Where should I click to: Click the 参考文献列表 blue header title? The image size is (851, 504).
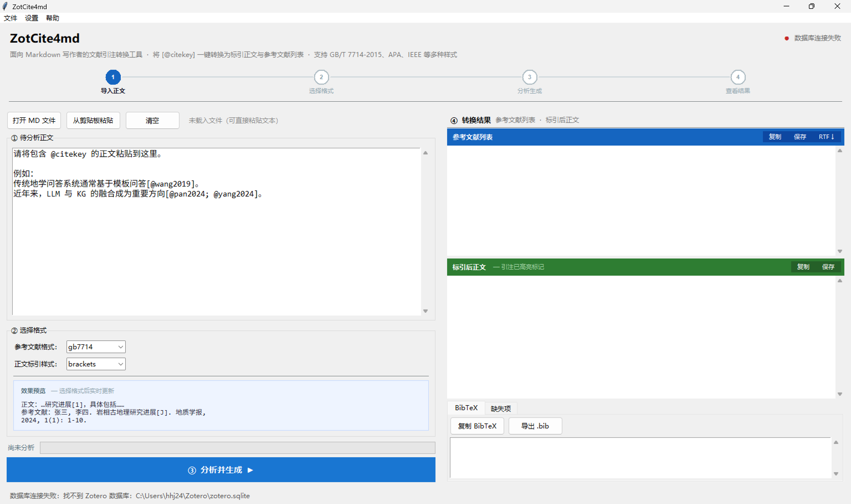tap(472, 137)
